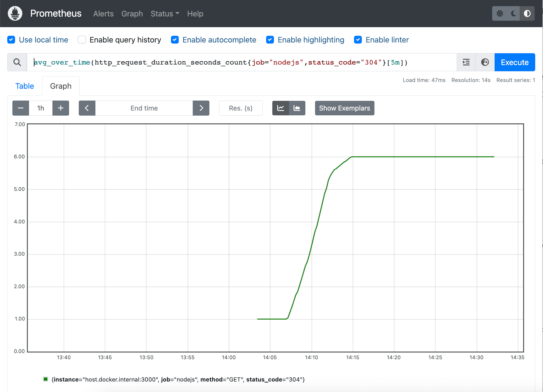Show unstacked line graph icon
Screen dimensions: 543x392
[x=281, y=108]
